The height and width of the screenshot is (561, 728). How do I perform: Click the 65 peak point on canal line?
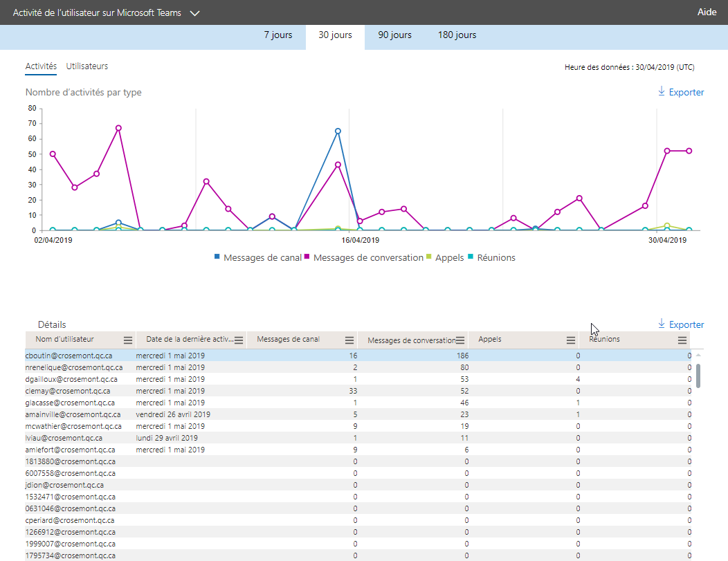coord(338,131)
